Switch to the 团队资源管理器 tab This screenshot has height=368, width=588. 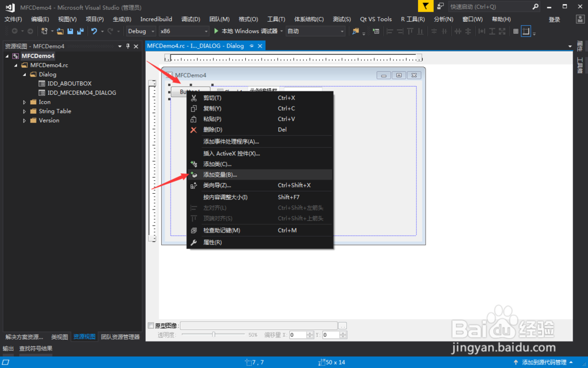(120, 337)
